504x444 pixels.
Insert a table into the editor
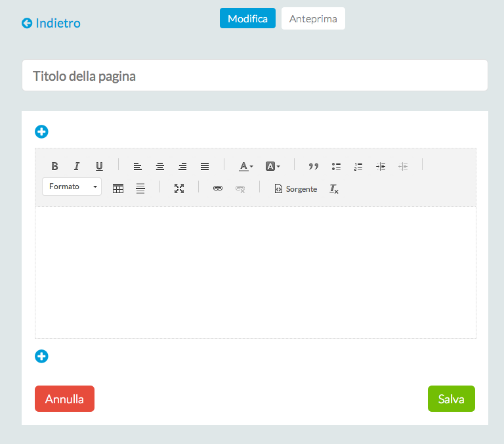118,189
